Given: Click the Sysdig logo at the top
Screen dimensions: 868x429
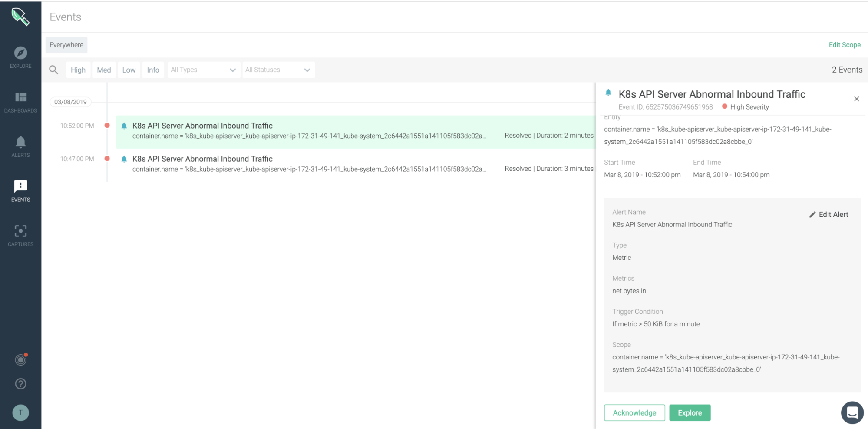Looking at the screenshot, I should [x=20, y=17].
